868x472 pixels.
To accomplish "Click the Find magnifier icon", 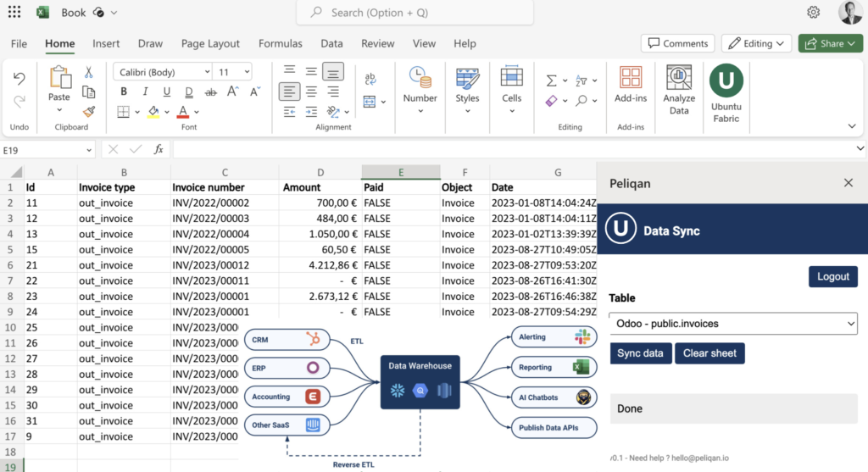I will click(x=581, y=101).
